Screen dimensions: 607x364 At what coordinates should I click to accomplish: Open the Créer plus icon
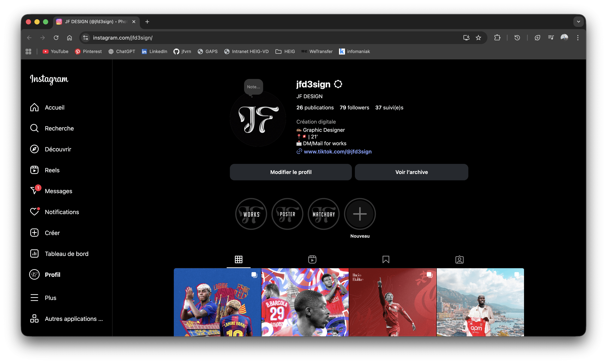click(x=34, y=233)
